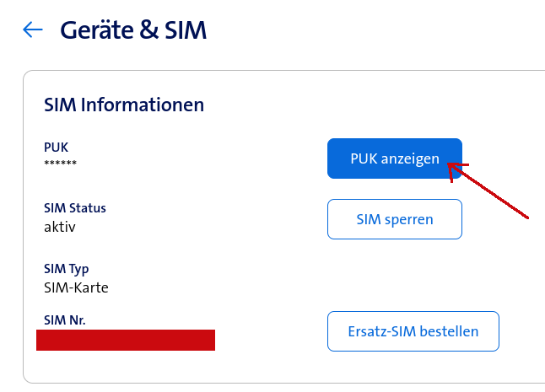Click the word bestellen on the replacement button

(451, 331)
